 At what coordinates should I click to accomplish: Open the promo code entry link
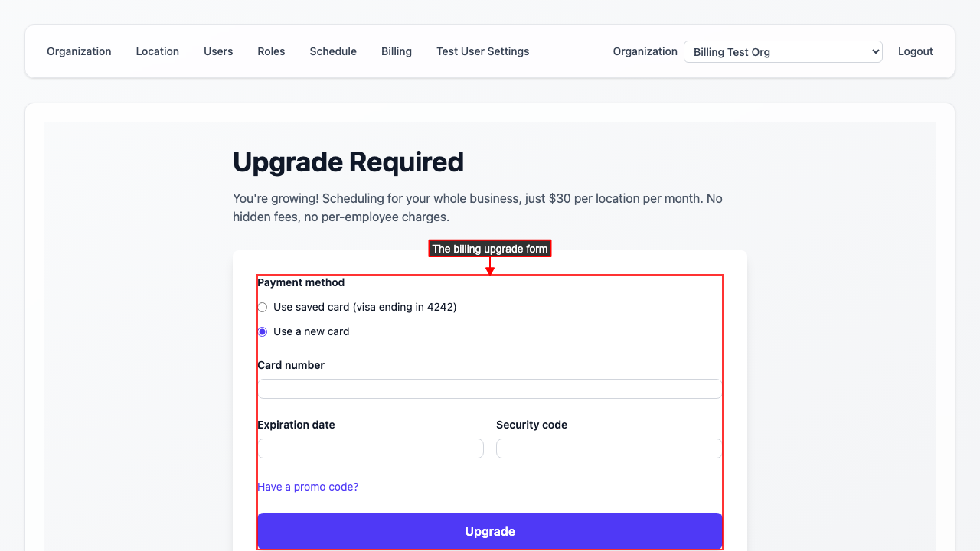tap(308, 487)
